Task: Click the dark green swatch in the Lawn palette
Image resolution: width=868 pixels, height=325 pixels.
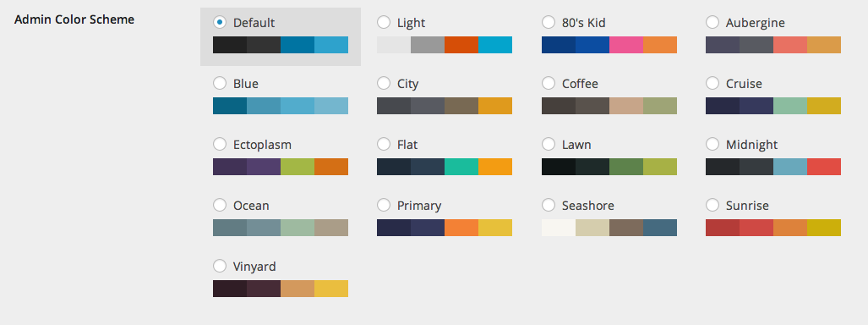Action: coord(592,167)
